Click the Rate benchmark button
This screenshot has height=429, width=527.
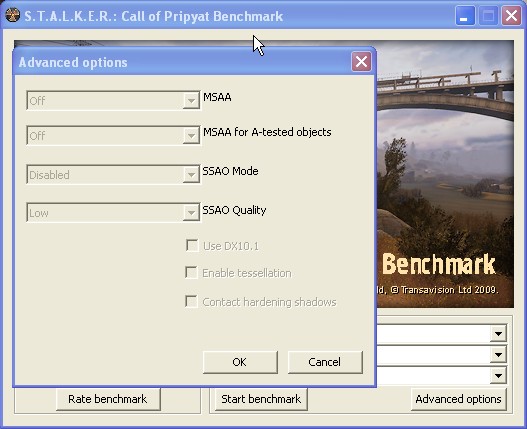click(x=108, y=399)
